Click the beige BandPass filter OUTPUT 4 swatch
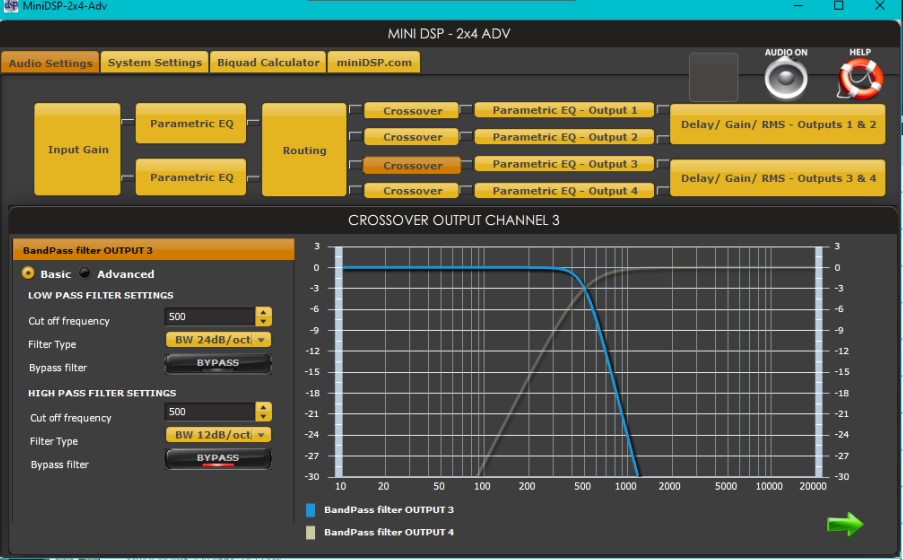 (310, 532)
